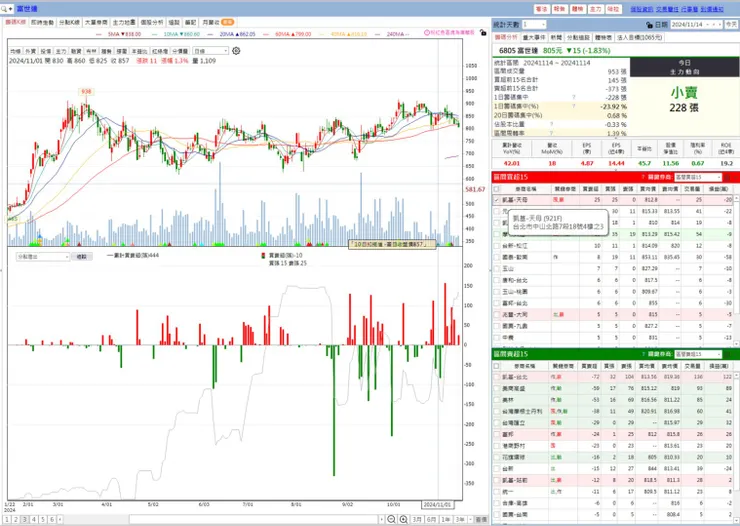740x526 pixels.
Task: Select the 凱基-站前 row
Action: 613,480
